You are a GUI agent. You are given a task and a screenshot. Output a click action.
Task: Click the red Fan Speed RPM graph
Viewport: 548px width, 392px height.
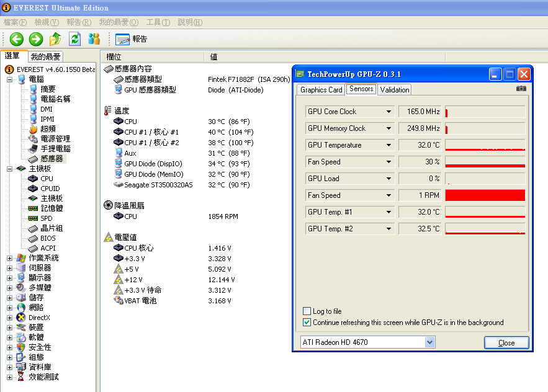[485, 195]
